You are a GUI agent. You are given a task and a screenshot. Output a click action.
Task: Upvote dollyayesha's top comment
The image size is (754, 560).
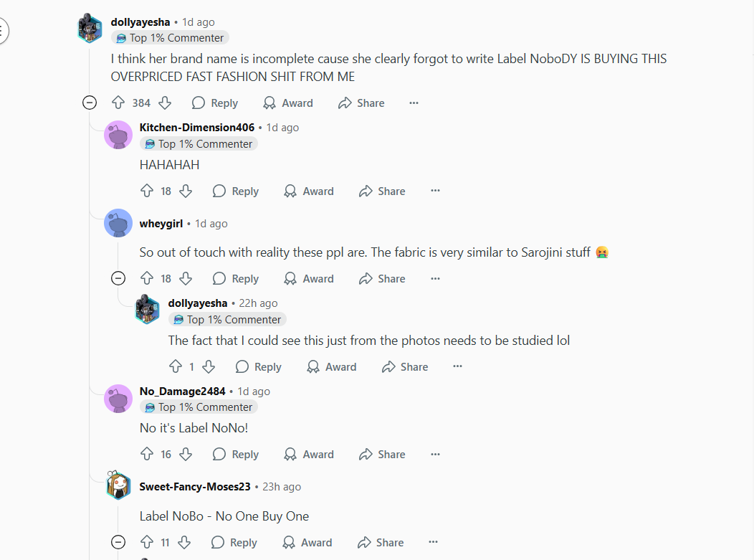[118, 103]
